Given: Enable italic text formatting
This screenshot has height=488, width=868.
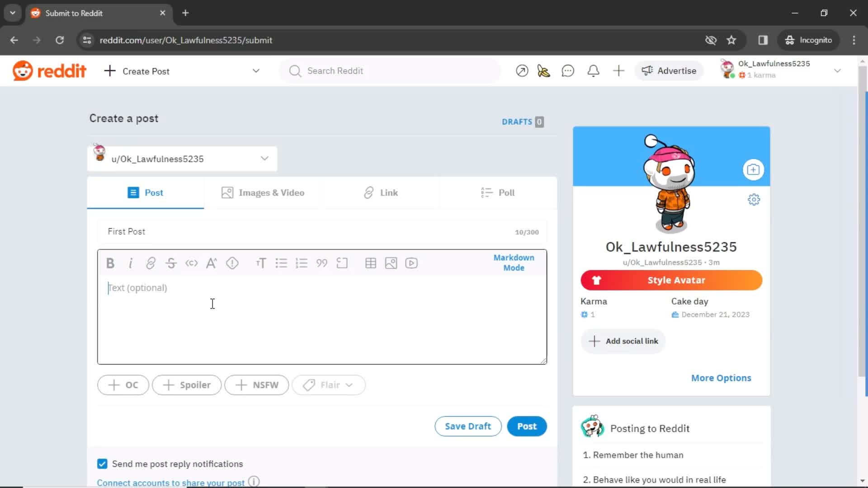Looking at the screenshot, I should [131, 263].
